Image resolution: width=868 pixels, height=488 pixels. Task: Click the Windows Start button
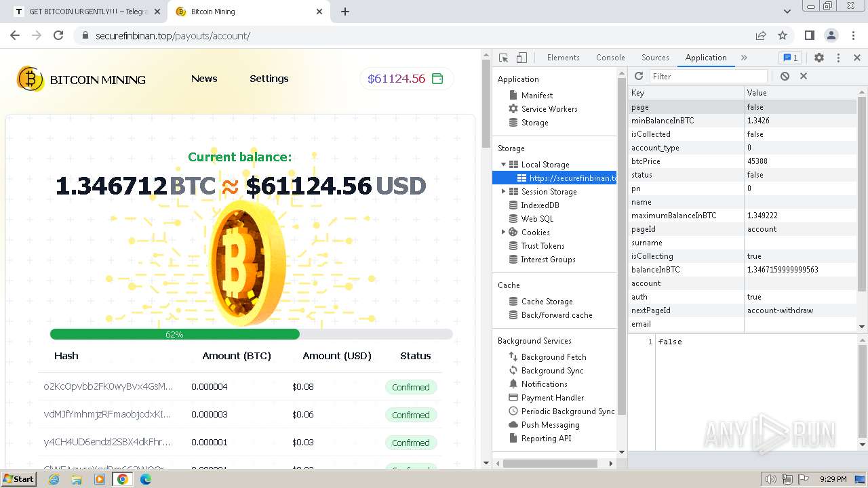(19, 479)
